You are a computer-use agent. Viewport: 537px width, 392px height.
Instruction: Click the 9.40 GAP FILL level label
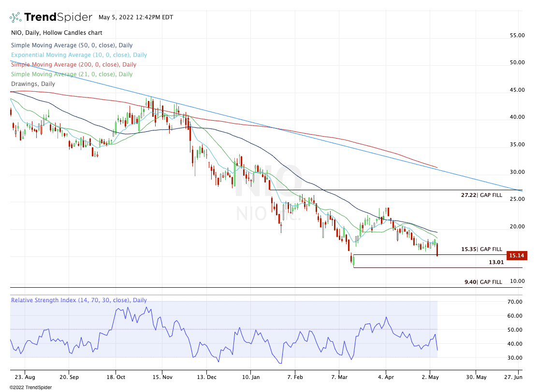point(483,282)
